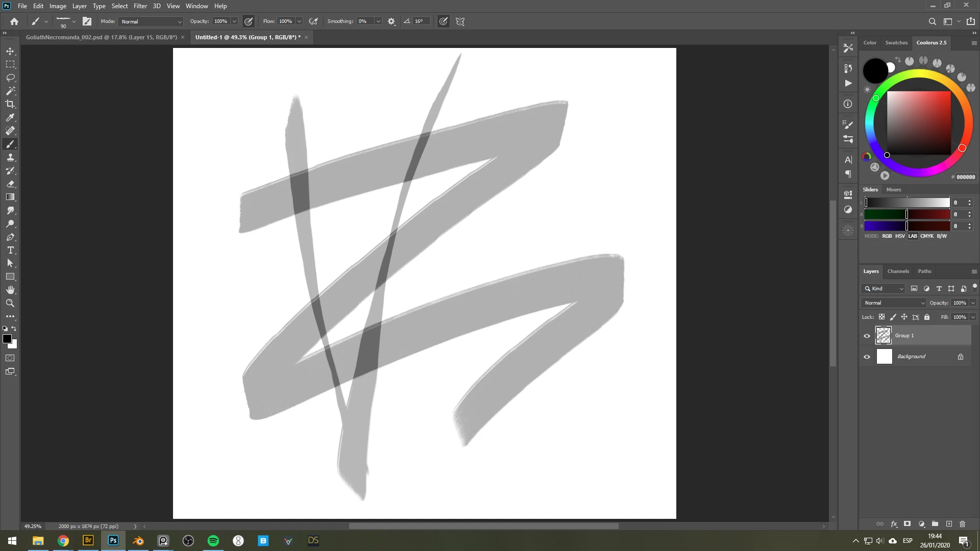Hide the Group 1 layer

coord(867,336)
